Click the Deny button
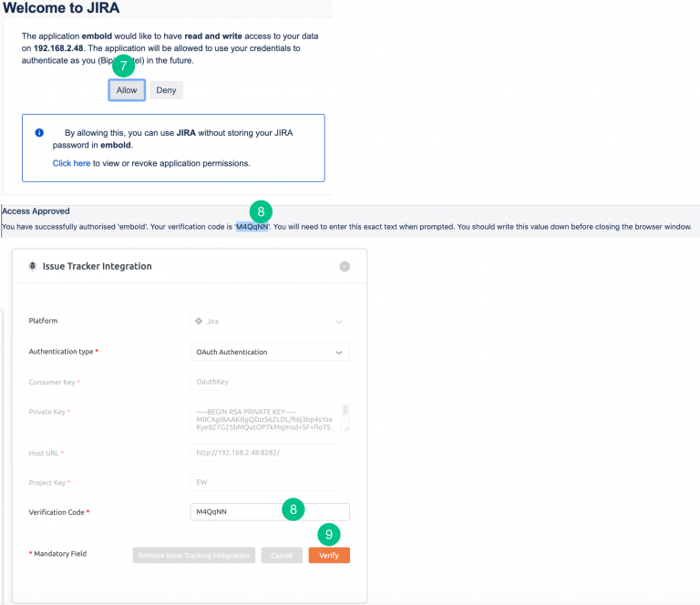The width and height of the screenshot is (700, 605). [166, 90]
